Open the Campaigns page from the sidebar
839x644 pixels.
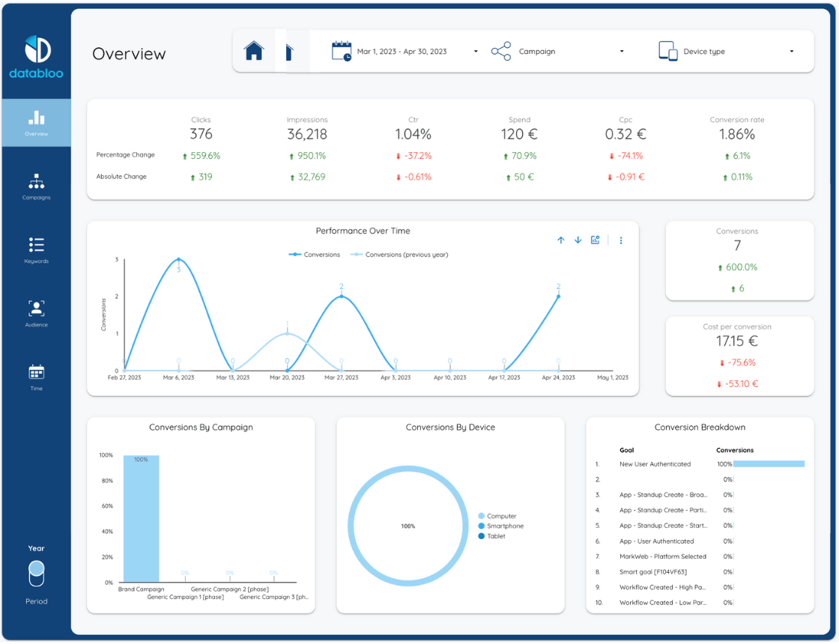35,185
